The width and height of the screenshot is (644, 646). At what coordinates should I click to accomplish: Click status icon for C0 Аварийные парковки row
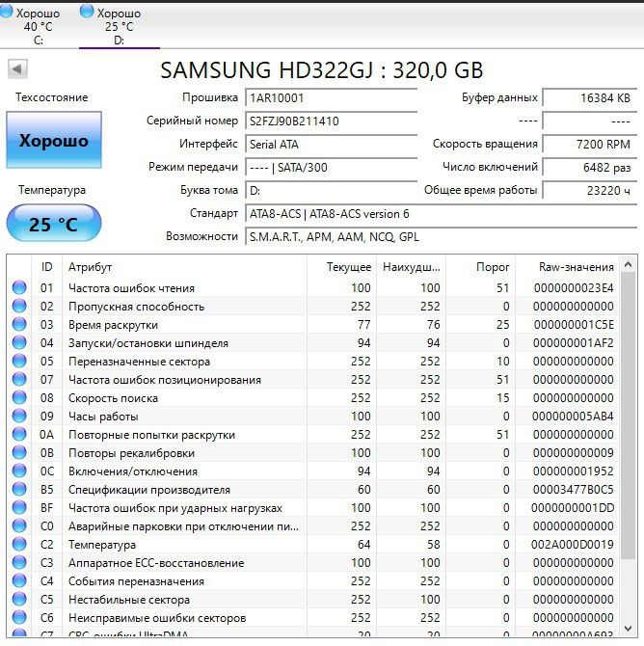tap(19, 525)
